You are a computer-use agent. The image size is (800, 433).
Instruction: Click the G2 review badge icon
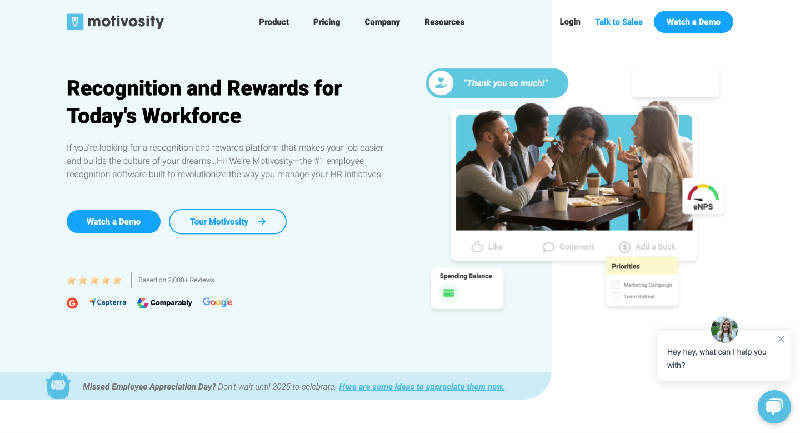[x=72, y=302]
